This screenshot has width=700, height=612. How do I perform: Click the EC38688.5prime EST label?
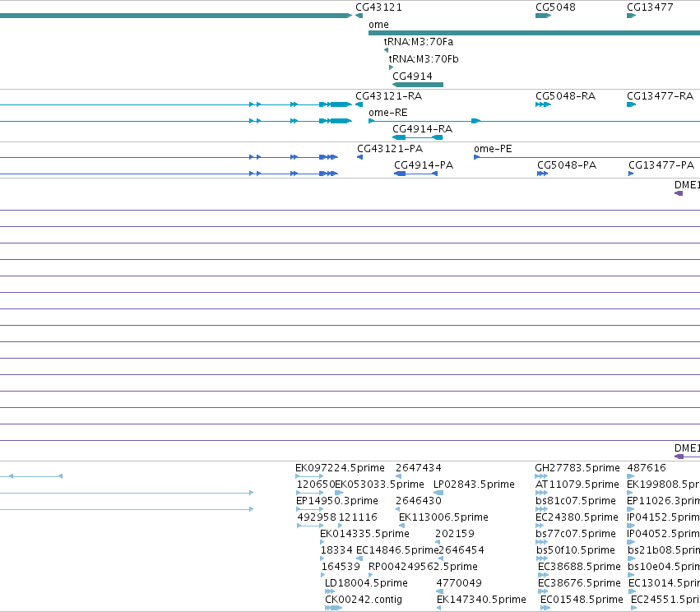click(x=579, y=567)
